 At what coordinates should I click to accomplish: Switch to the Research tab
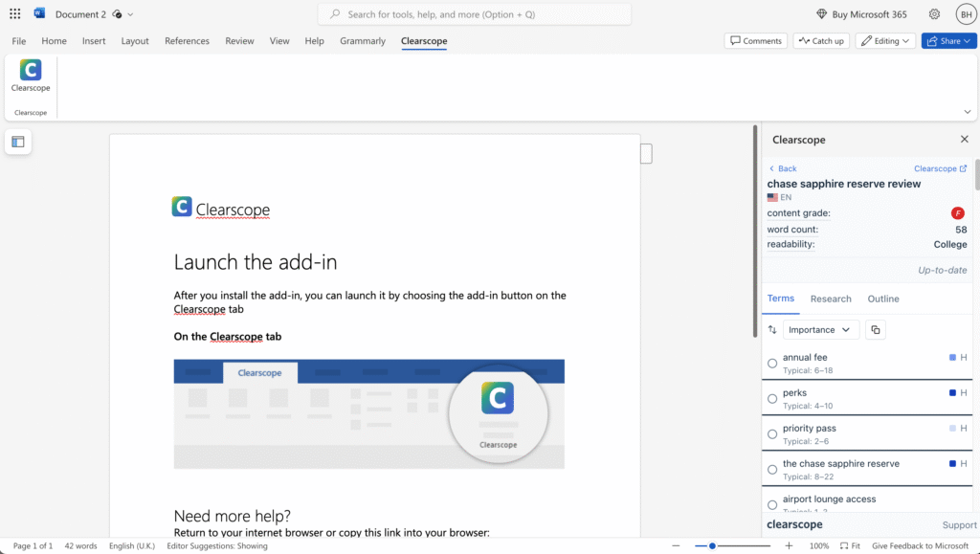click(x=831, y=299)
